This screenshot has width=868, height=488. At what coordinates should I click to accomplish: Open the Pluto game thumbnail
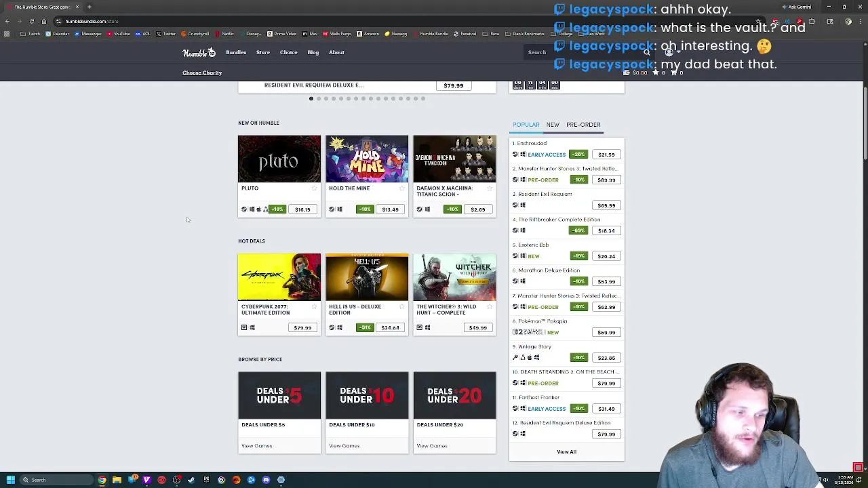click(x=279, y=159)
